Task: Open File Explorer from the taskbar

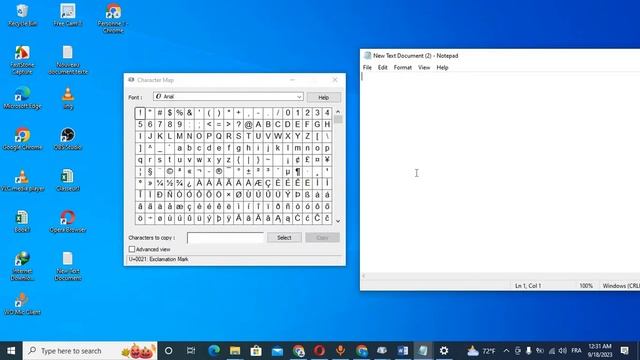Action: 235,351
